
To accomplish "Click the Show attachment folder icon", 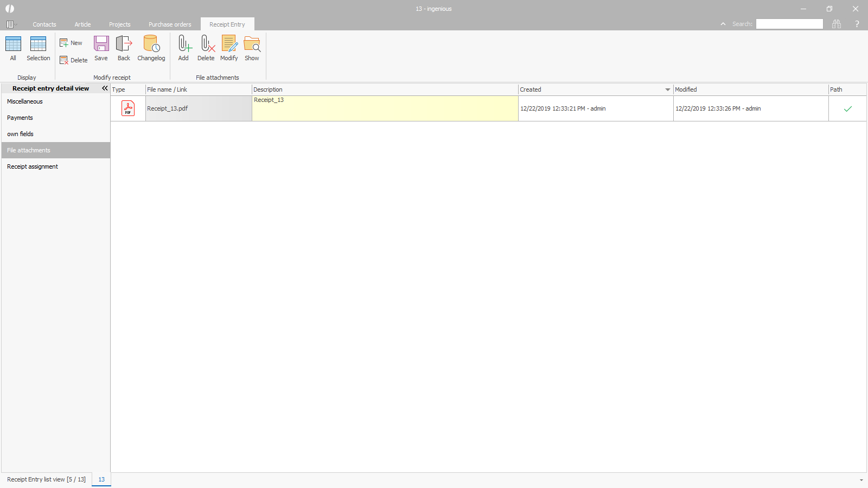I will pyautogui.click(x=252, y=44).
